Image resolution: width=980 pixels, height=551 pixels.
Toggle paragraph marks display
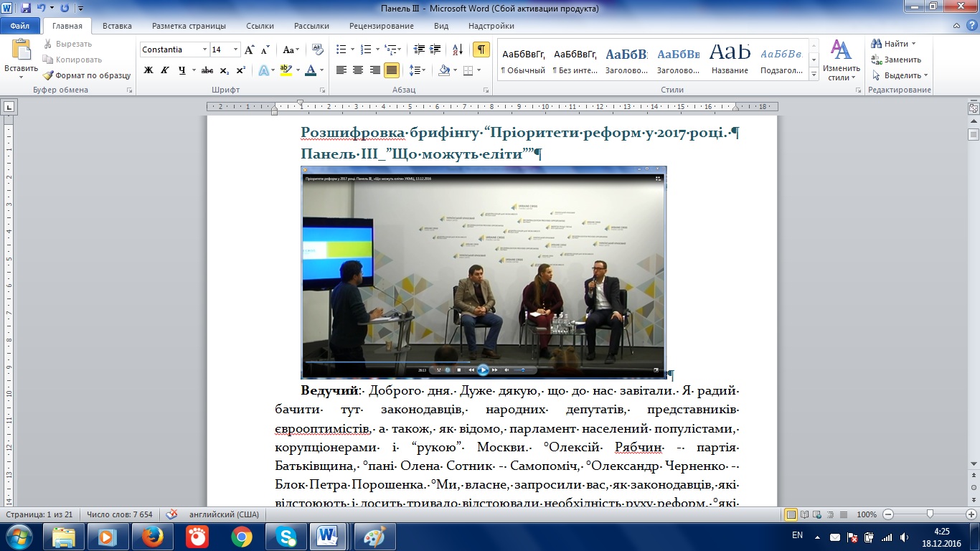pyautogui.click(x=481, y=50)
